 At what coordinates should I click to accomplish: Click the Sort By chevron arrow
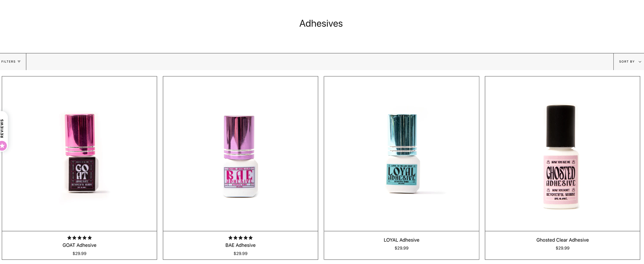pos(640,62)
